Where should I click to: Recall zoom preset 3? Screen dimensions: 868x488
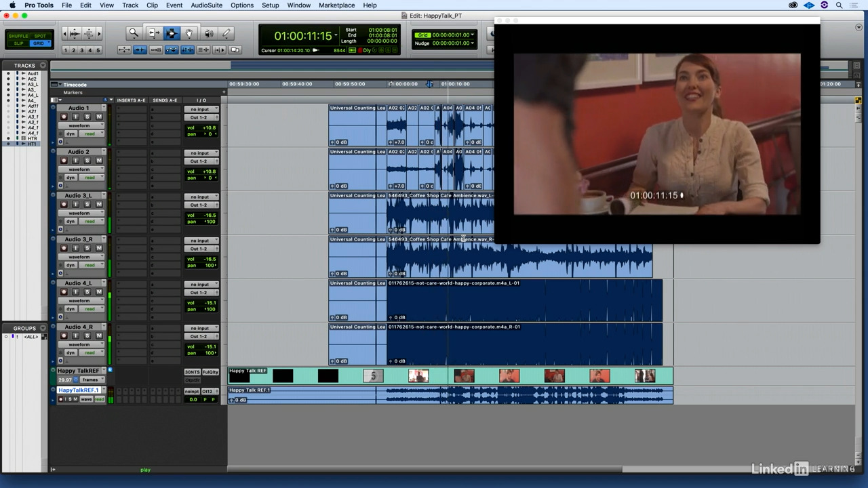click(x=82, y=50)
